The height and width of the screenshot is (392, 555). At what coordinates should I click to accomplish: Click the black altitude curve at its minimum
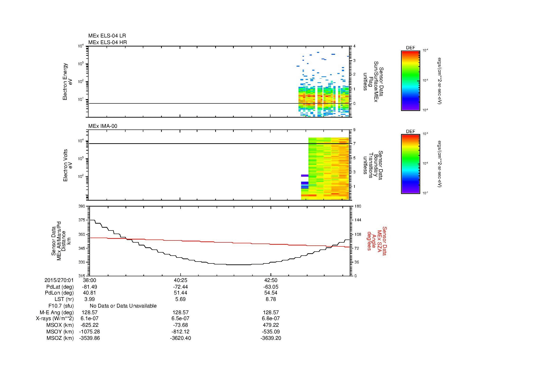pos(238,265)
